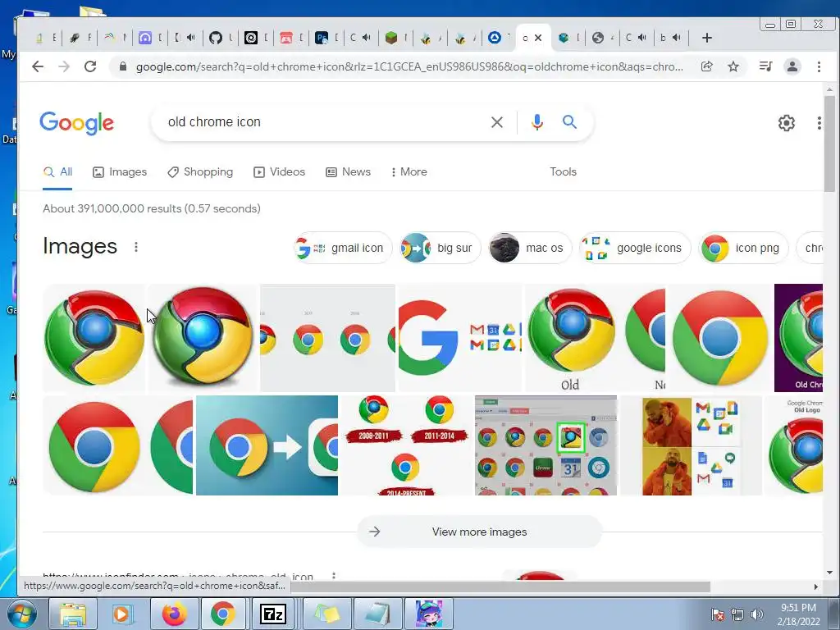Image resolution: width=840 pixels, height=630 pixels.
Task: Open the Chrome three-dot menu
Action: [819, 66]
